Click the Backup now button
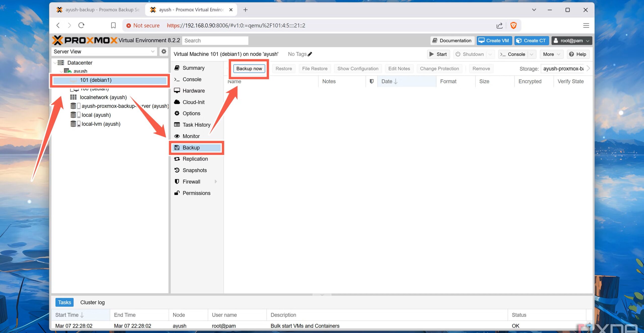Image resolution: width=644 pixels, height=333 pixels. (x=249, y=68)
